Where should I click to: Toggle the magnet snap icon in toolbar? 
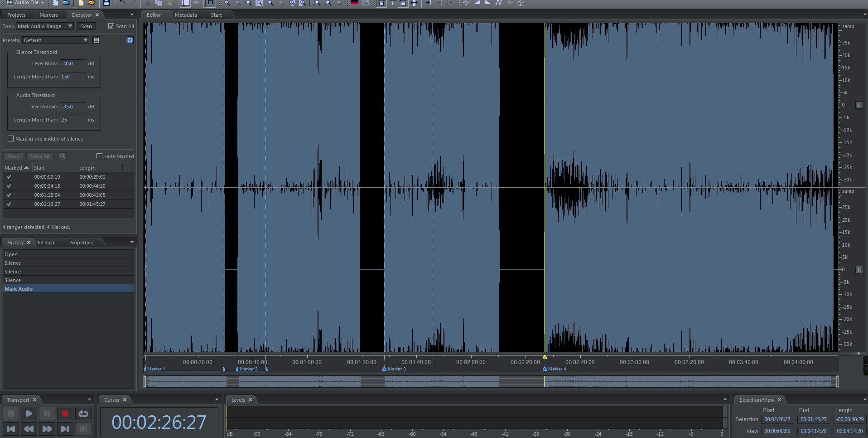point(211,3)
